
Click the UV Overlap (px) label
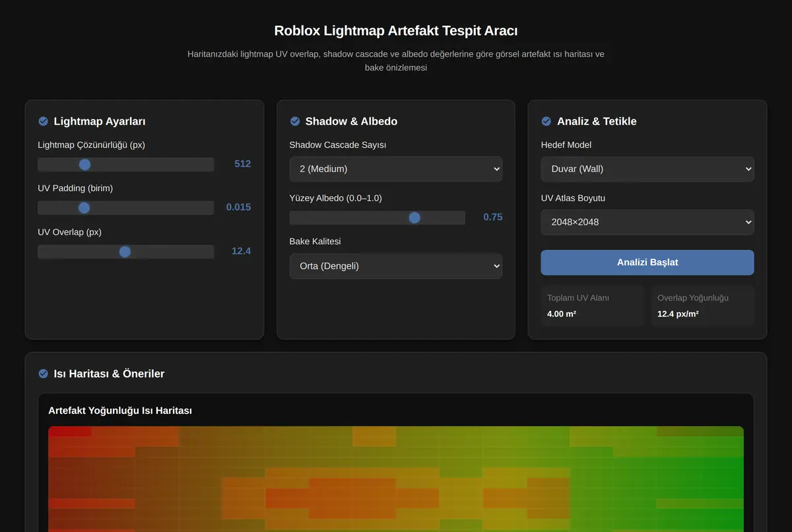(70, 232)
